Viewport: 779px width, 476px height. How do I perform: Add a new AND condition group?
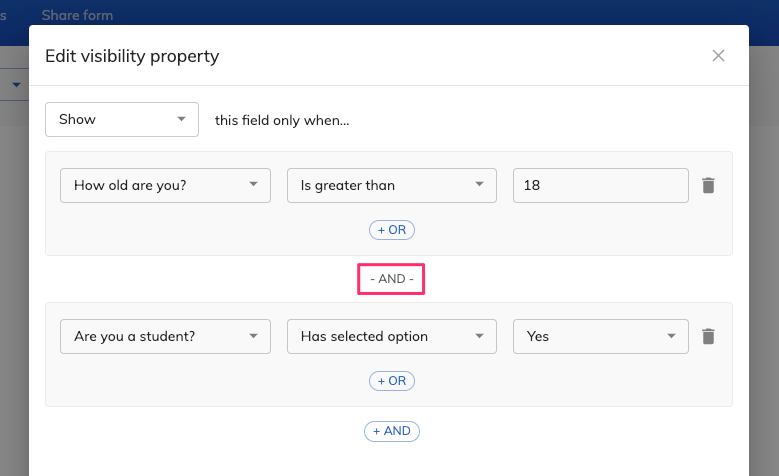pyautogui.click(x=391, y=431)
